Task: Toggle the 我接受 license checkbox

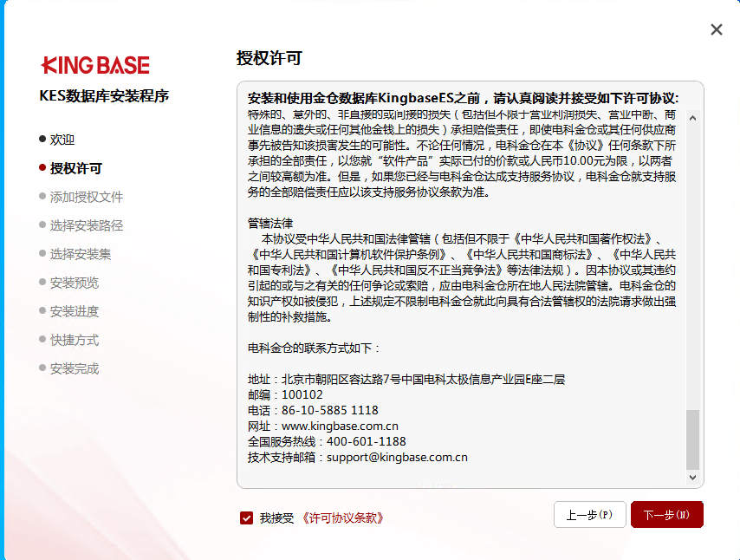Action: coord(246,518)
